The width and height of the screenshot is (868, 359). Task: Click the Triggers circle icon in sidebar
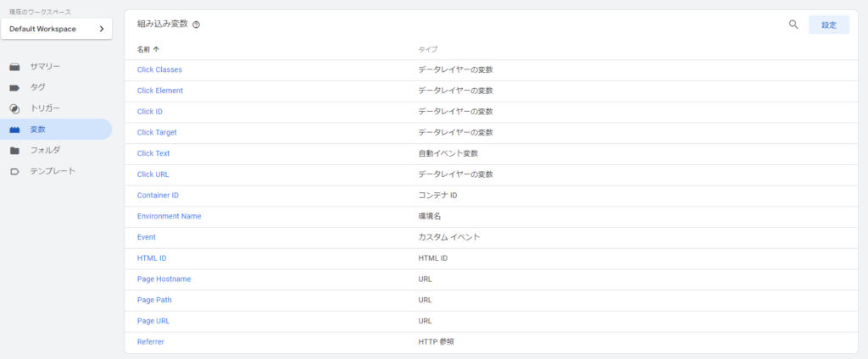point(14,108)
